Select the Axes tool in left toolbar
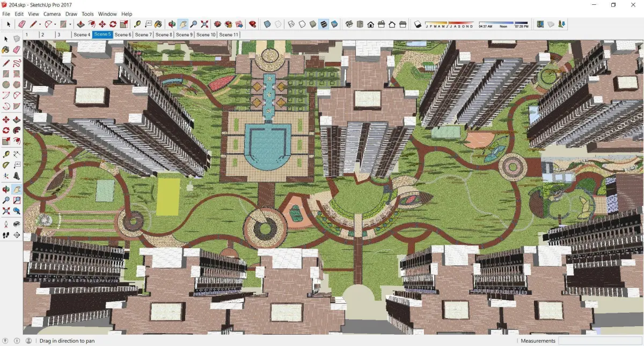 6,176
